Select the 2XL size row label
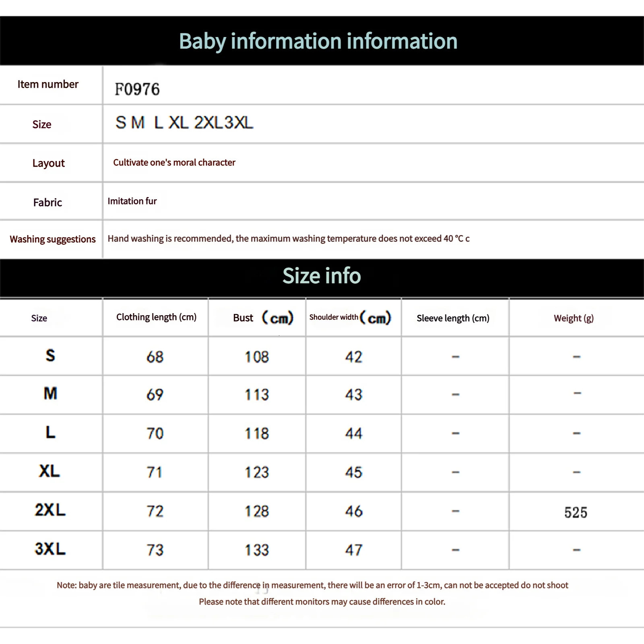The width and height of the screenshot is (644, 644). click(x=50, y=510)
